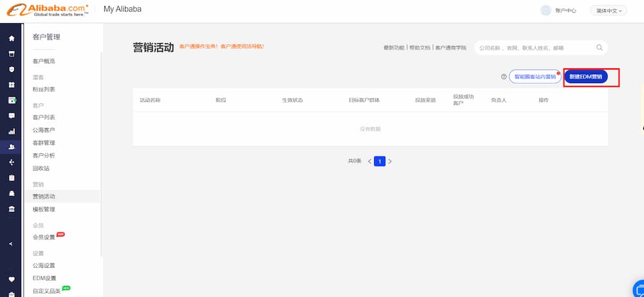
Task: Go to next page arrow in pagination
Action: pos(390,161)
